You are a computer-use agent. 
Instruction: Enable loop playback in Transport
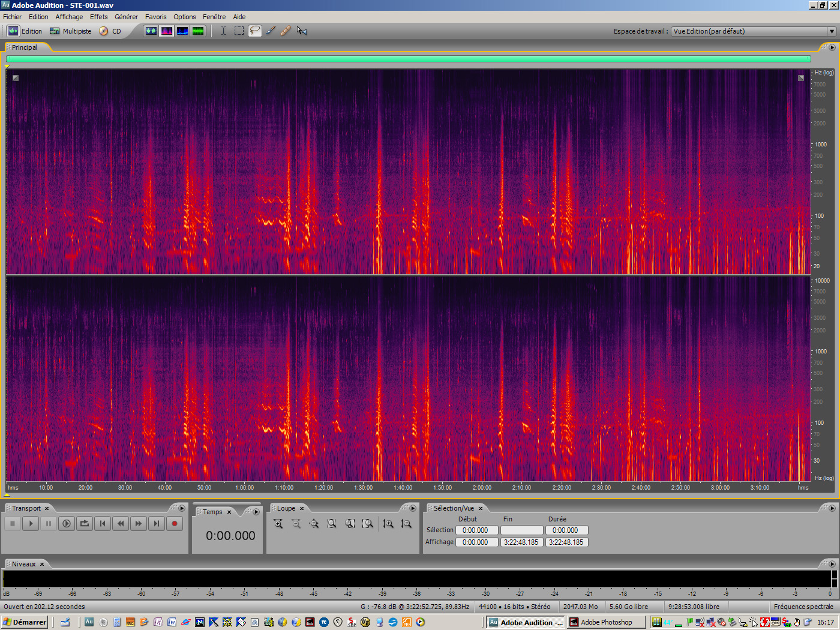coord(84,523)
